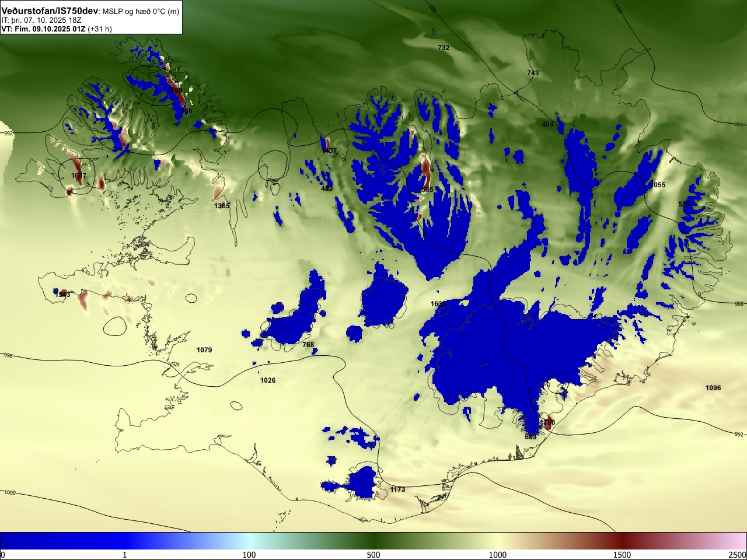Click the 1633 height label
This screenshot has width=747, height=560.
pyautogui.click(x=438, y=304)
